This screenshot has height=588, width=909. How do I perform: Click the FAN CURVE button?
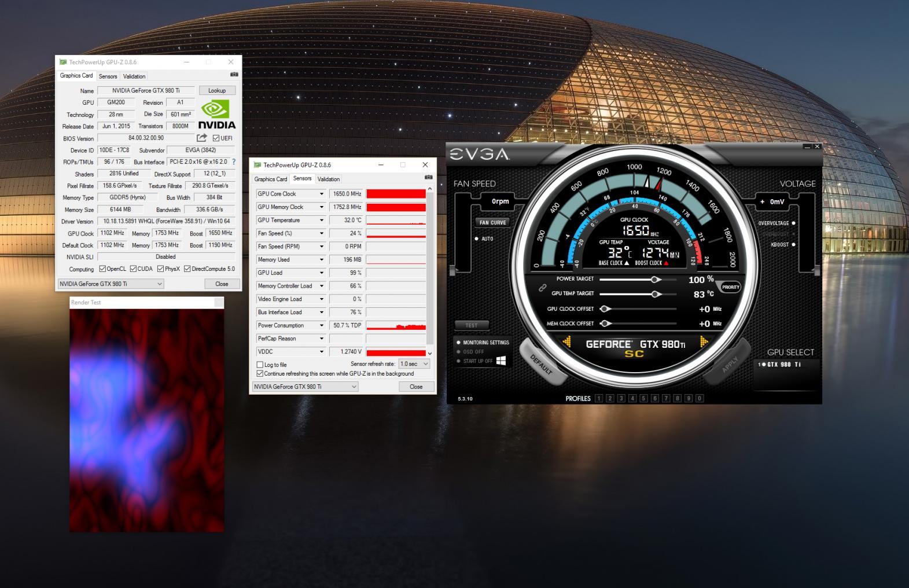tap(492, 223)
